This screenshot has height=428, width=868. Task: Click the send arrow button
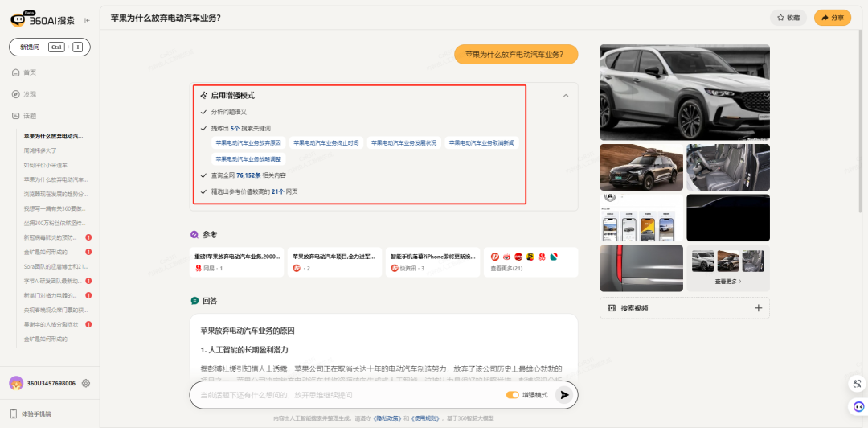coord(565,395)
